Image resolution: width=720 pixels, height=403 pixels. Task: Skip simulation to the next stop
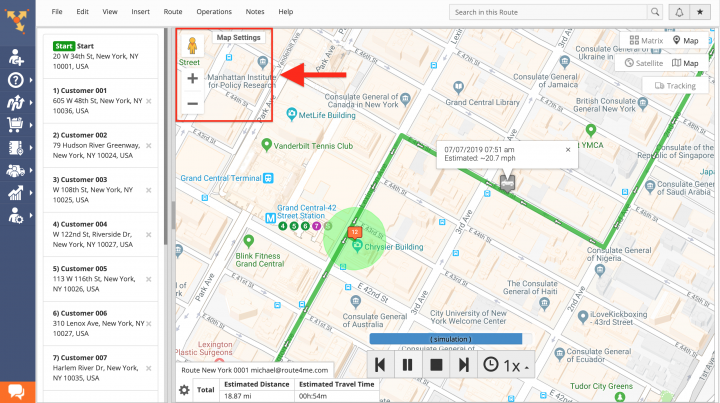tap(464, 365)
